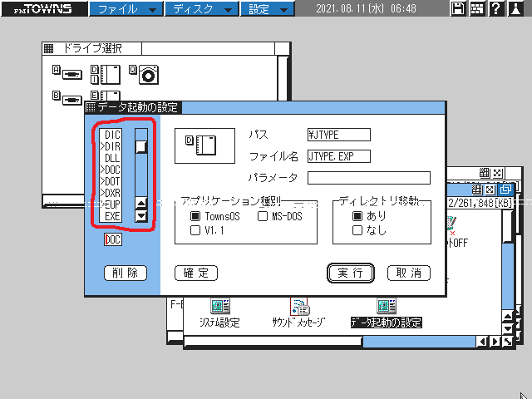Click the DOC extension input field
532x399 pixels.
tap(113, 239)
